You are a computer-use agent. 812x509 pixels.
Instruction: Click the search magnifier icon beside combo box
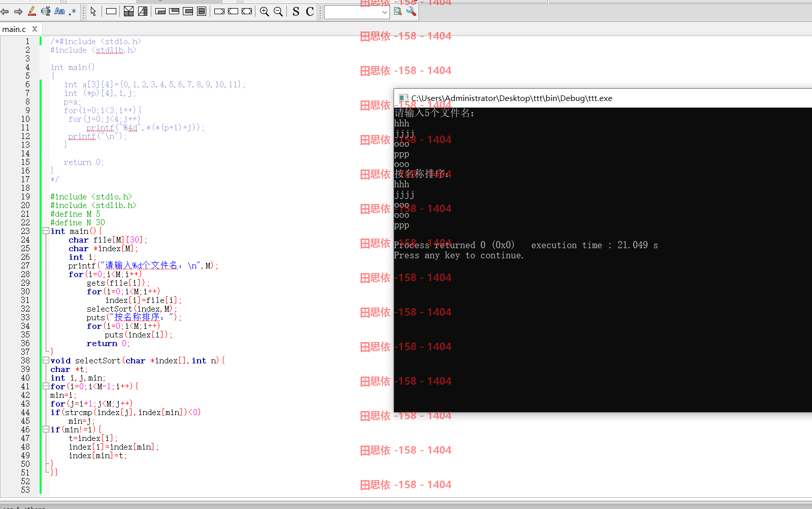click(x=398, y=11)
